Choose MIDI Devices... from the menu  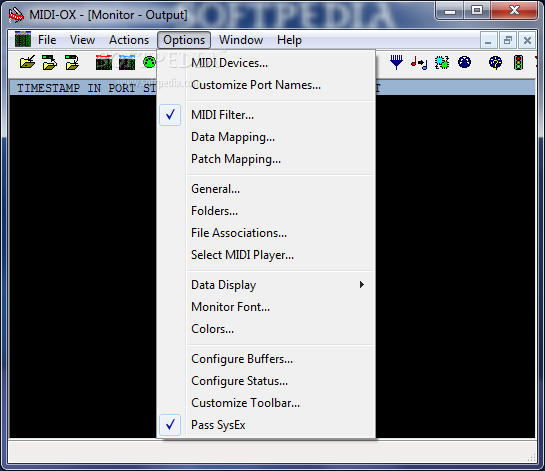(266, 63)
